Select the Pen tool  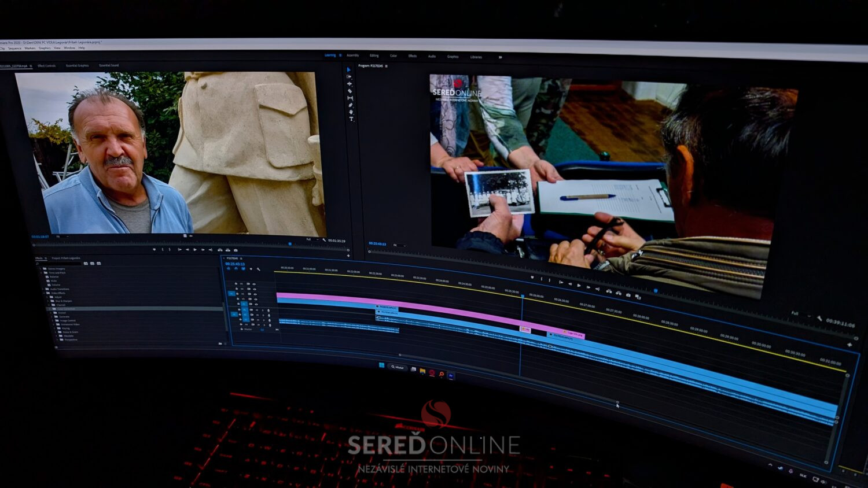pyautogui.click(x=351, y=105)
